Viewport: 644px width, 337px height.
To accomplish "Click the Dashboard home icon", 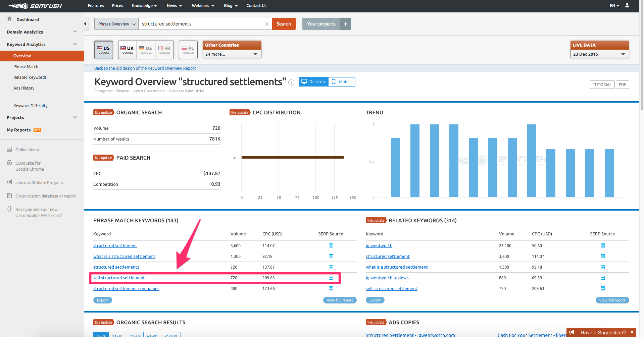I will tap(9, 19).
